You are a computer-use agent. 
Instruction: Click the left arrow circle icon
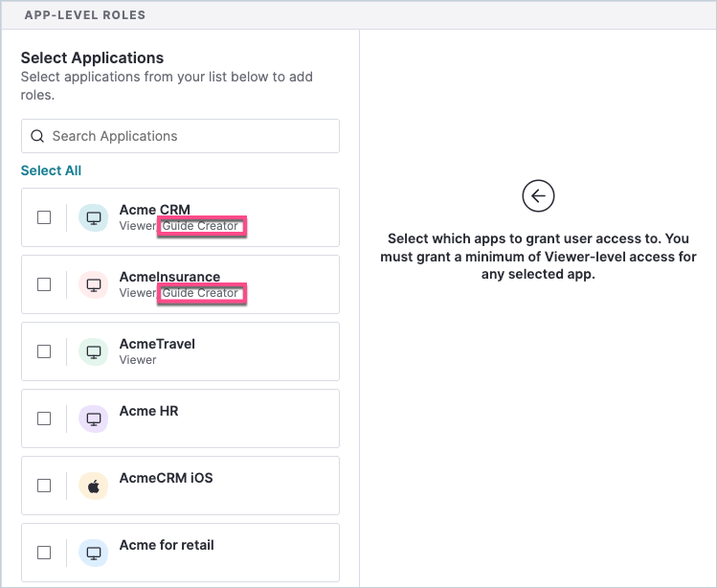click(538, 196)
